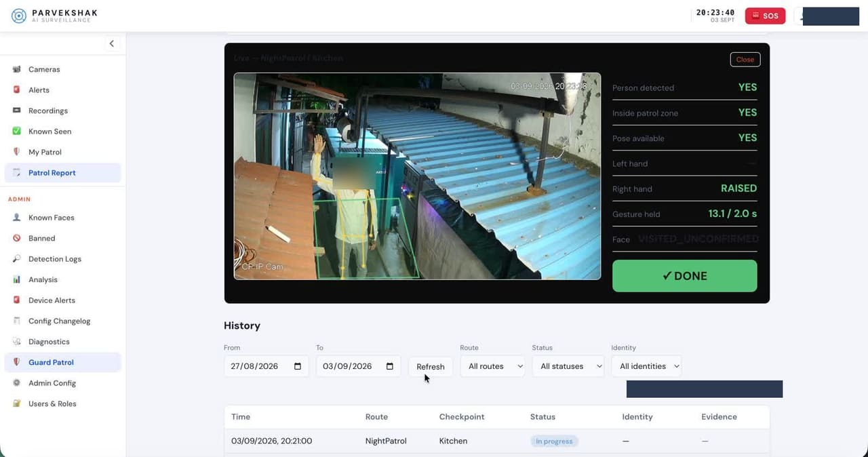Expand the All statuses dropdown
This screenshot has height=457, width=868.
point(568,366)
